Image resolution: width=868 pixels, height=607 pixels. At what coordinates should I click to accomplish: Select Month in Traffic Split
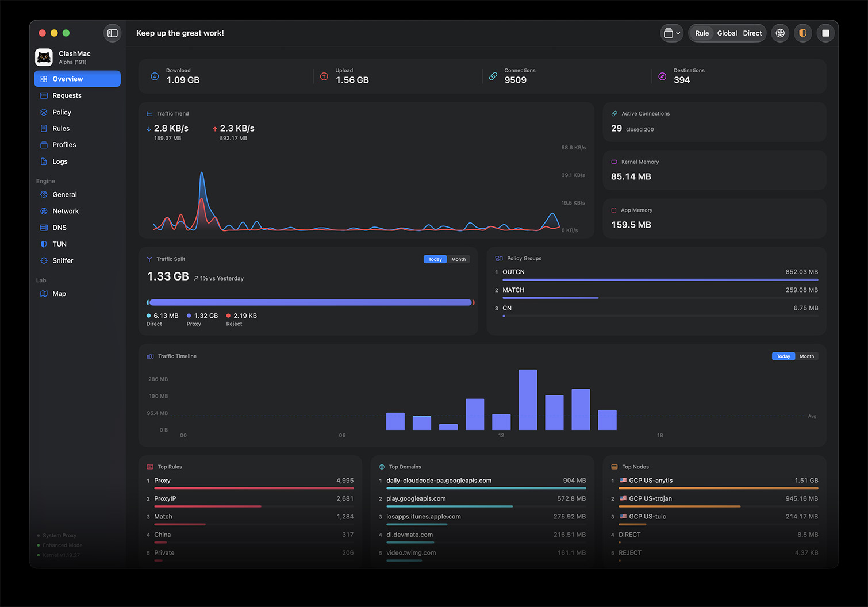point(459,259)
